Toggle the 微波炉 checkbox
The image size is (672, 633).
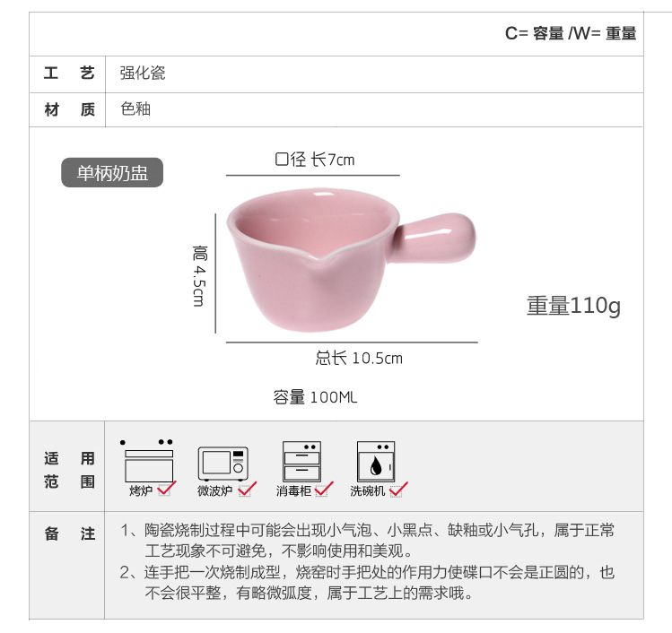click(247, 490)
